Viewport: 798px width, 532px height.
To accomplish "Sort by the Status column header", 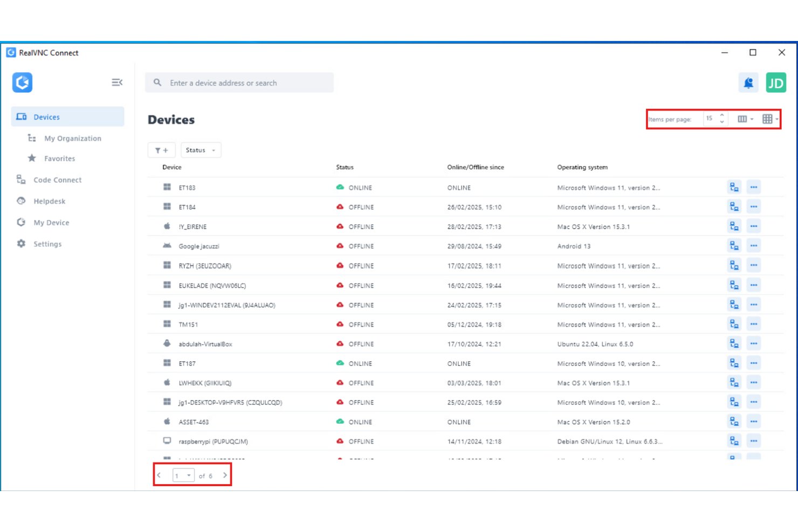I will tap(345, 167).
